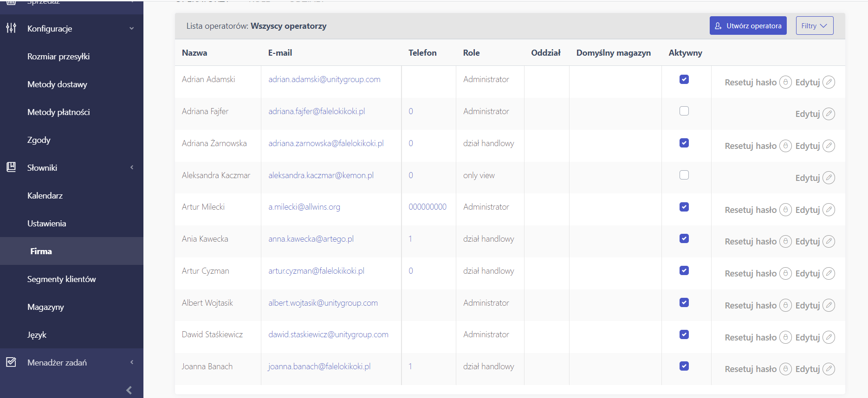This screenshot has height=398, width=868.
Task: Open Magazyny menu item
Action: click(45, 307)
